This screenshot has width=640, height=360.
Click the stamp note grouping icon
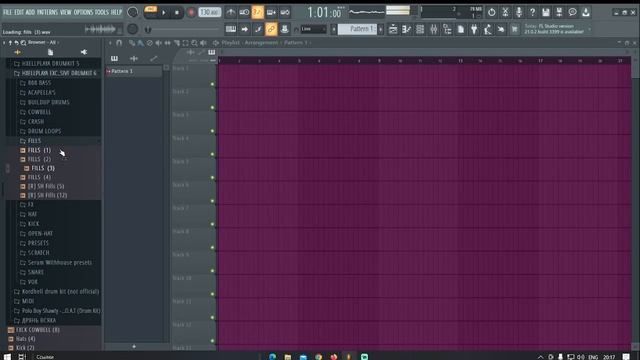284,29
